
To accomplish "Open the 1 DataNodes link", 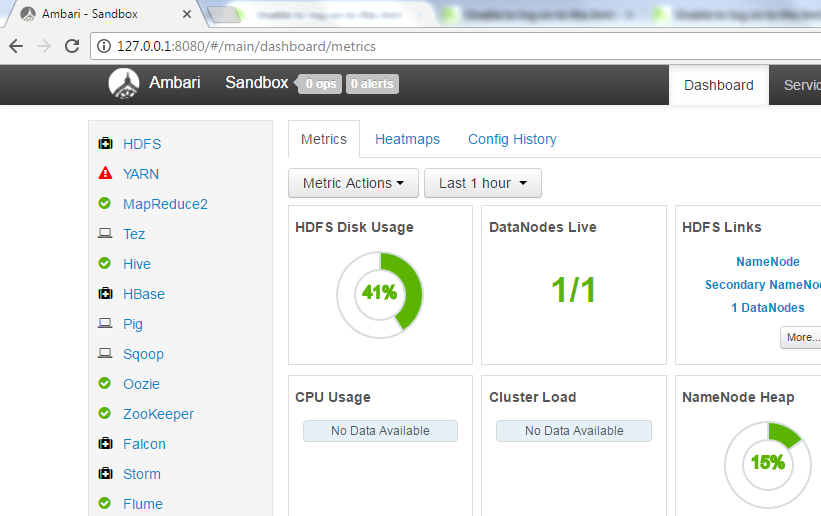I will click(x=768, y=308).
